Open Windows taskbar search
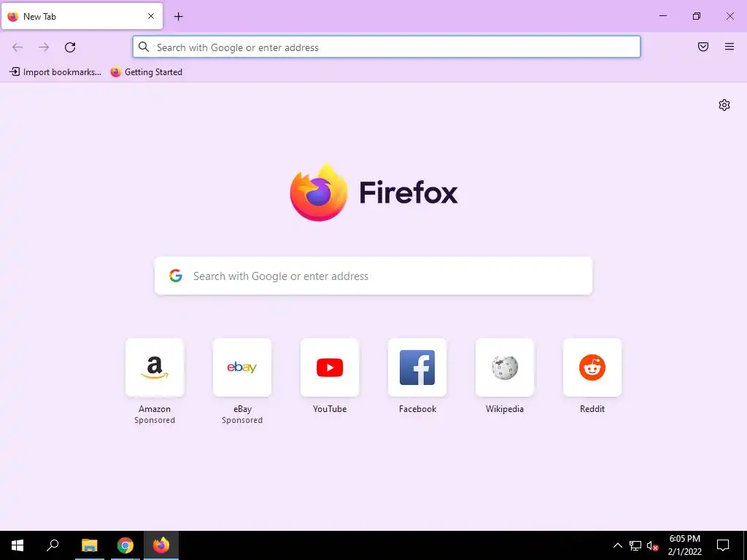Viewport: 747px width, 560px height. (x=53, y=545)
